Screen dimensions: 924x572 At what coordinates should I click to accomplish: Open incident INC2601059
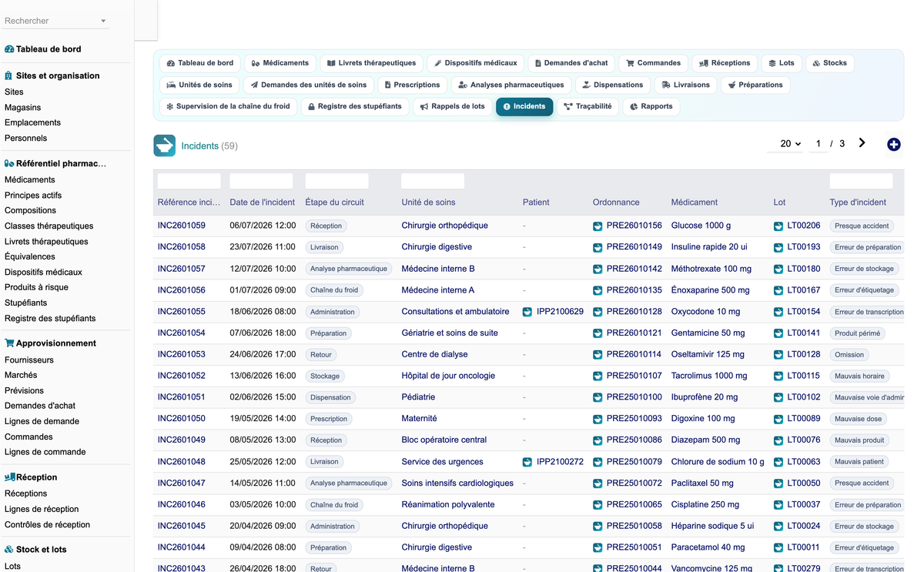coord(182,226)
